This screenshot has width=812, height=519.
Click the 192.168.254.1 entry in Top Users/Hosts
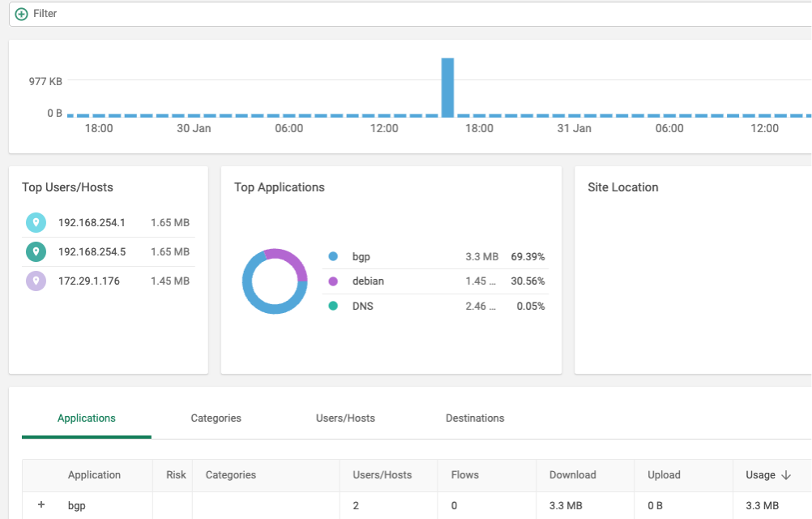[91, 222]
